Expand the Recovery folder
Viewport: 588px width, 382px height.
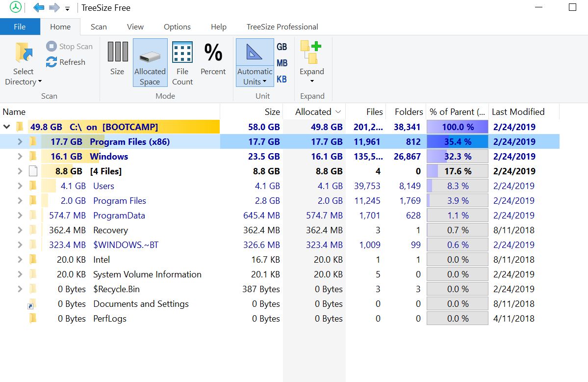(20, 230)
